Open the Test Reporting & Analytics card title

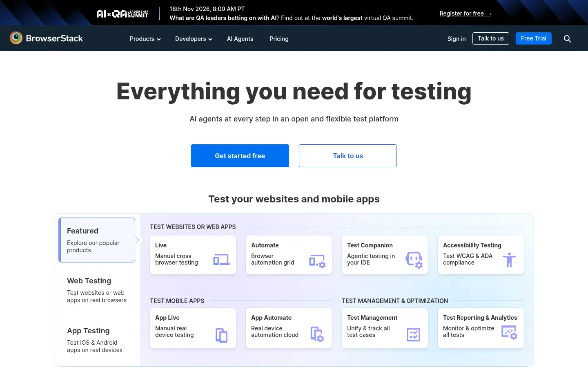tap(480, 318)
